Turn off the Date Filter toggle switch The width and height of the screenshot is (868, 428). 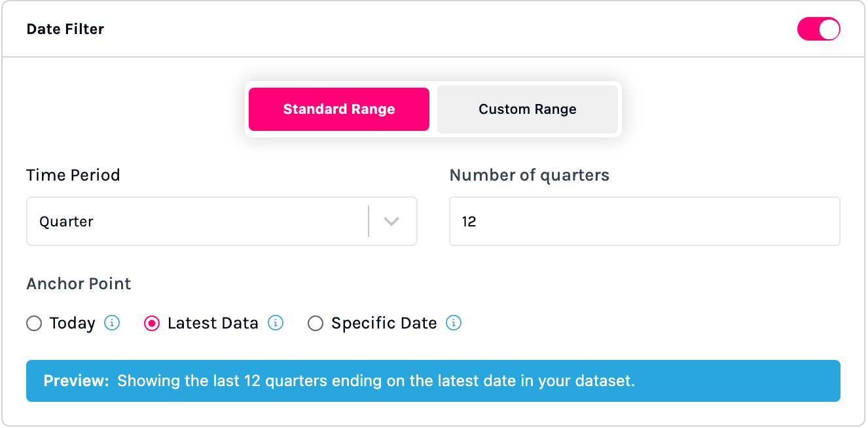(818, 29)
